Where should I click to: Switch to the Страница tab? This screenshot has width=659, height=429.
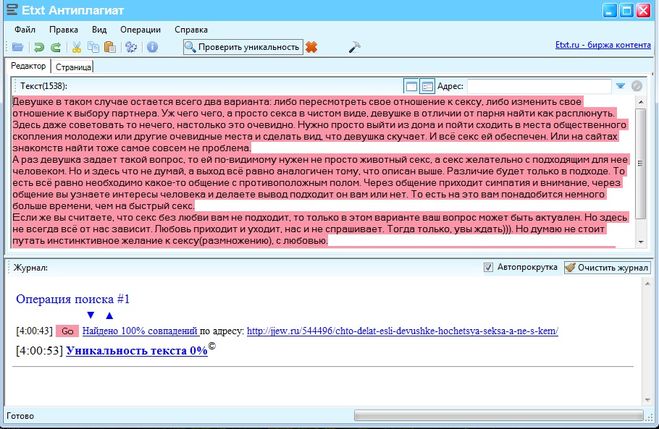pos(73,67)
